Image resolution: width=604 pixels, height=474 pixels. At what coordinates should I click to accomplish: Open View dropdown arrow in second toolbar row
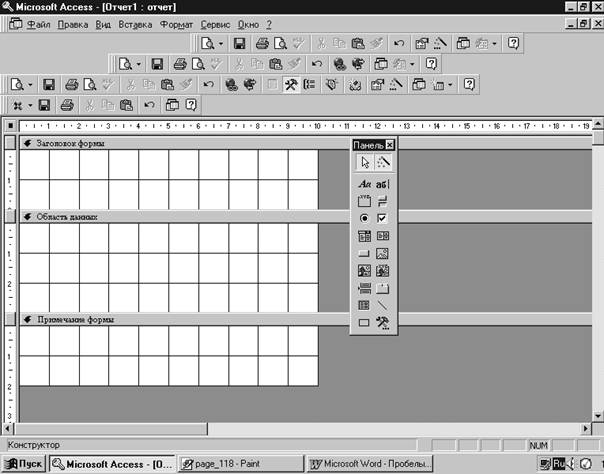pyautogui.click(x=139, y=64)
